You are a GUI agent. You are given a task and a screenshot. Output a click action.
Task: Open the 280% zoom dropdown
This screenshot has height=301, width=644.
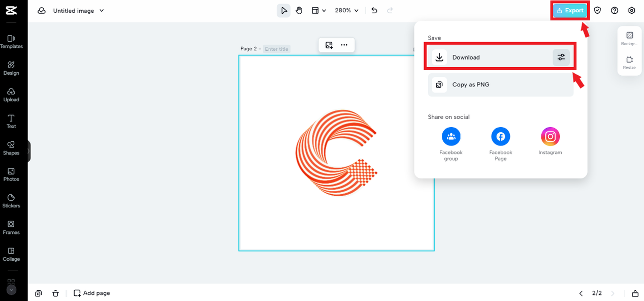tap(347, 11)
